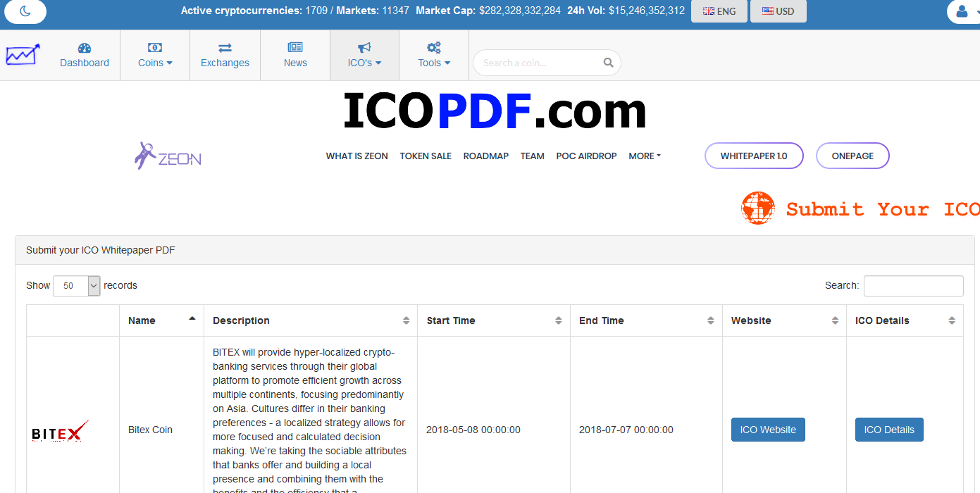Open WHAT IS ZEON link
980x493 pixels.
(356, 156)
